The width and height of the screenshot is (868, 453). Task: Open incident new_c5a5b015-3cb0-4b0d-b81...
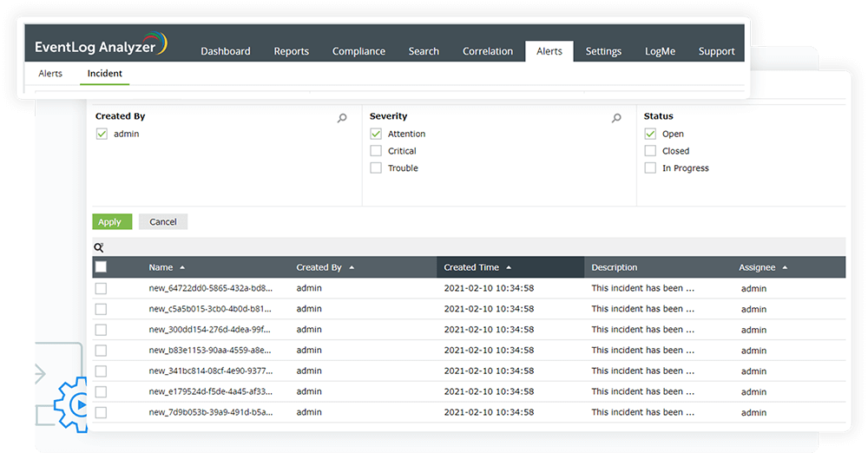tap(210, 308)
